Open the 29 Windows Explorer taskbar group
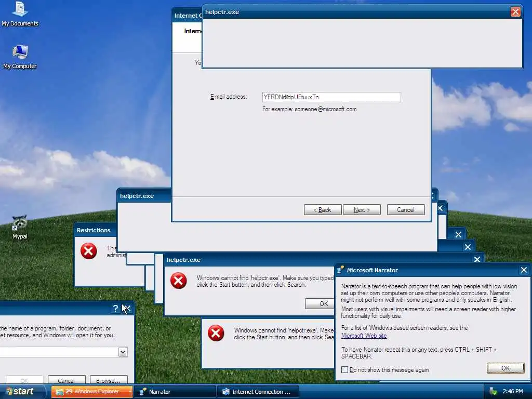The height and width of the screenshot is (399, 532). click(x=92, y=392)
